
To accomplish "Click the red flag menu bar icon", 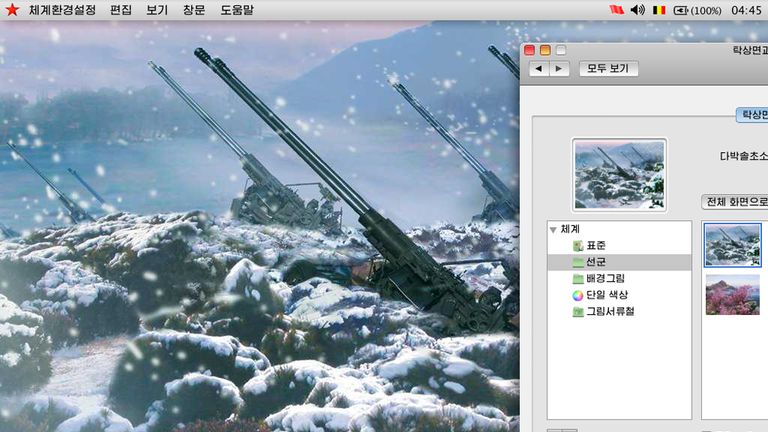I will pyautogui.click(x=615, y=10).
